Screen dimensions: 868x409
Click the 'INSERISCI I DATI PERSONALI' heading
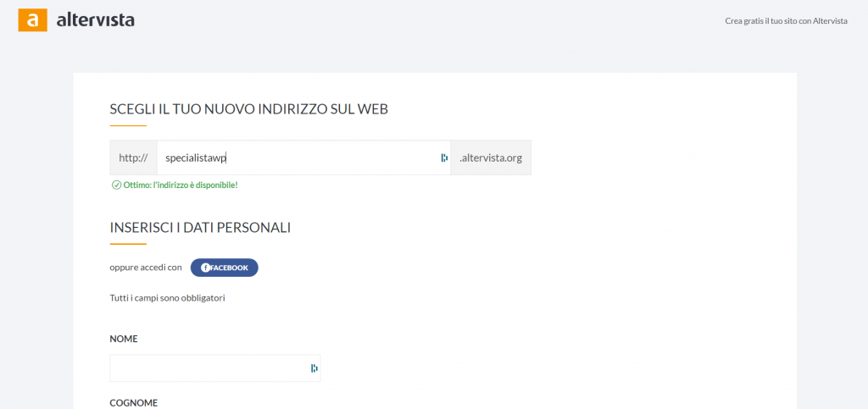200,228
